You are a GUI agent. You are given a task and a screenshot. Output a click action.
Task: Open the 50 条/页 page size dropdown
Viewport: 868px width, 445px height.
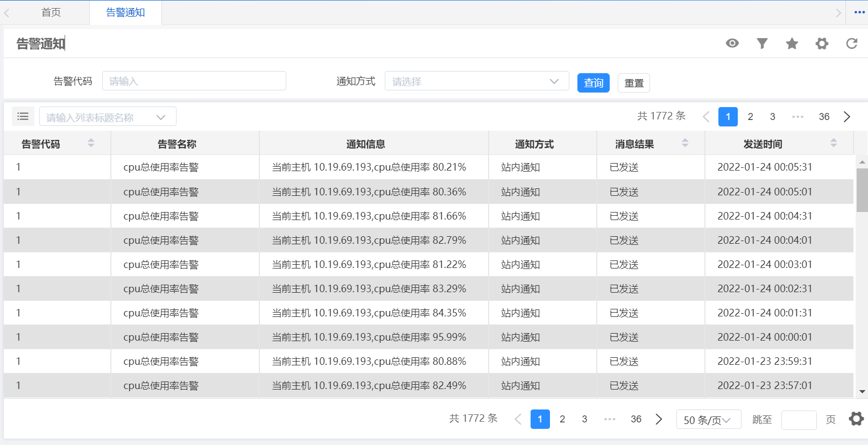point(709,420)
